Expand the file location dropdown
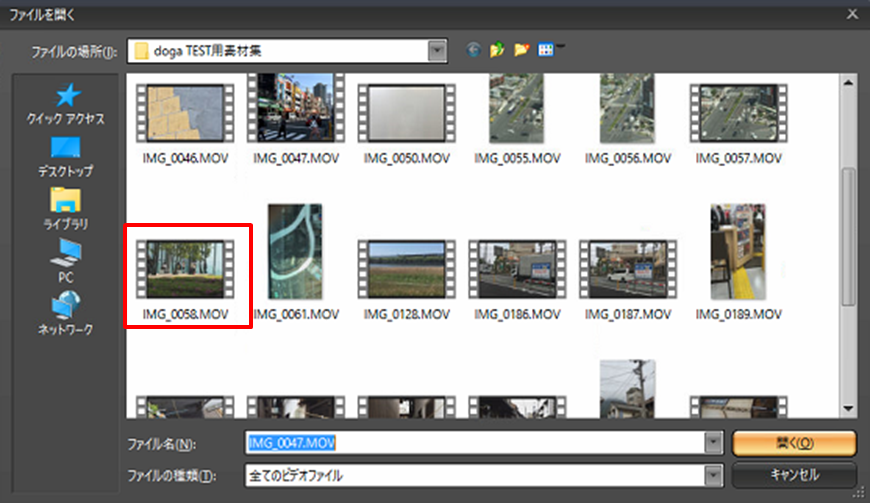Image resolution: width=870 pixels, height=503 pixels. [x=437, y=50]
